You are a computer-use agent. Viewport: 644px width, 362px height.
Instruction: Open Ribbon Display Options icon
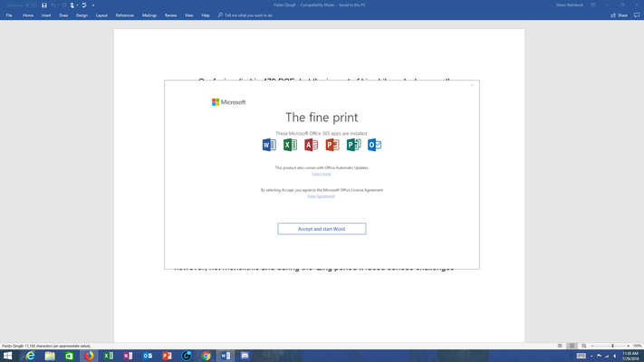click(593, 5)
